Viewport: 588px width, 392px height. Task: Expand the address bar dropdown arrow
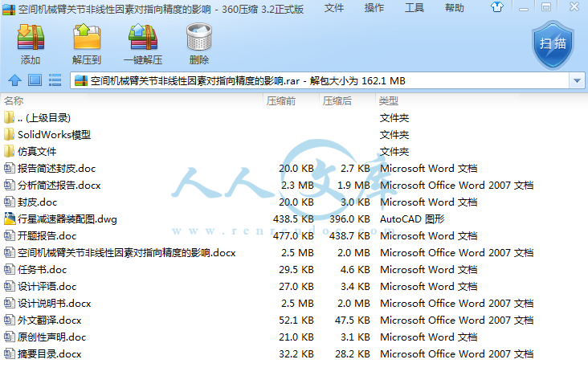pos(577,80)
